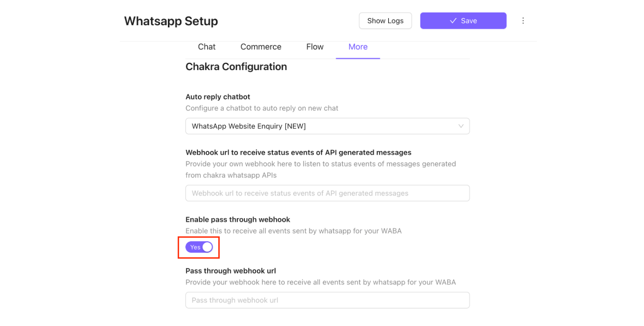Click into the Pass through webhook url field
Screen dimensions: 644x326
(327, 300)
